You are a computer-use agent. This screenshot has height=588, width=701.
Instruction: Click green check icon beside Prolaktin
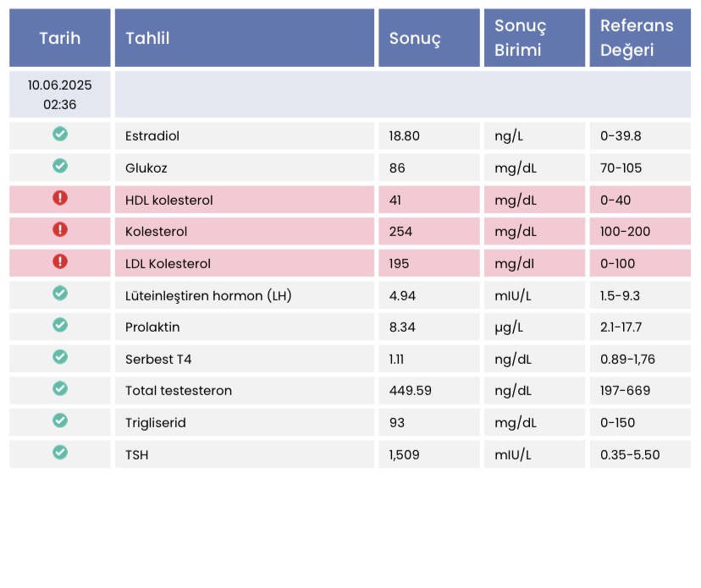click(60, 325)
